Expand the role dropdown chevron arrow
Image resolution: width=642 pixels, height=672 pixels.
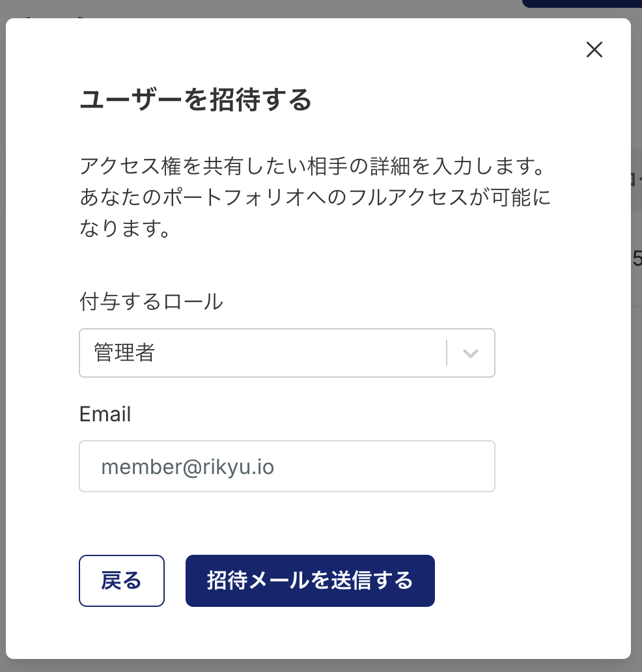pyautogui.click(x=471, y=353)
